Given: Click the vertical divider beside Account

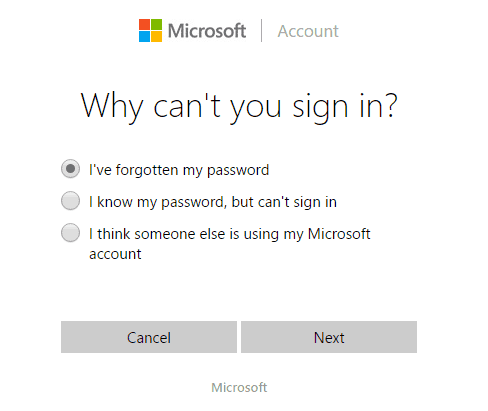Looking at the screenshot, I should (262, 31).
